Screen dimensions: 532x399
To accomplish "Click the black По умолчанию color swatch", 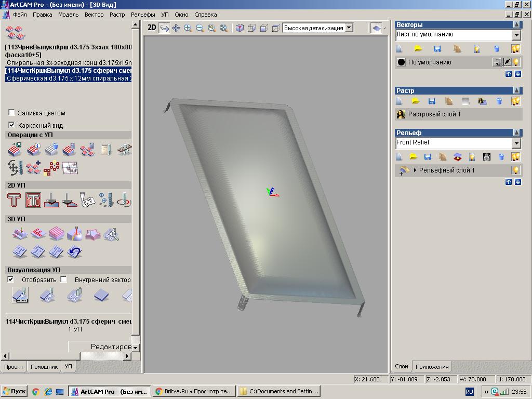I will point(401,62).
